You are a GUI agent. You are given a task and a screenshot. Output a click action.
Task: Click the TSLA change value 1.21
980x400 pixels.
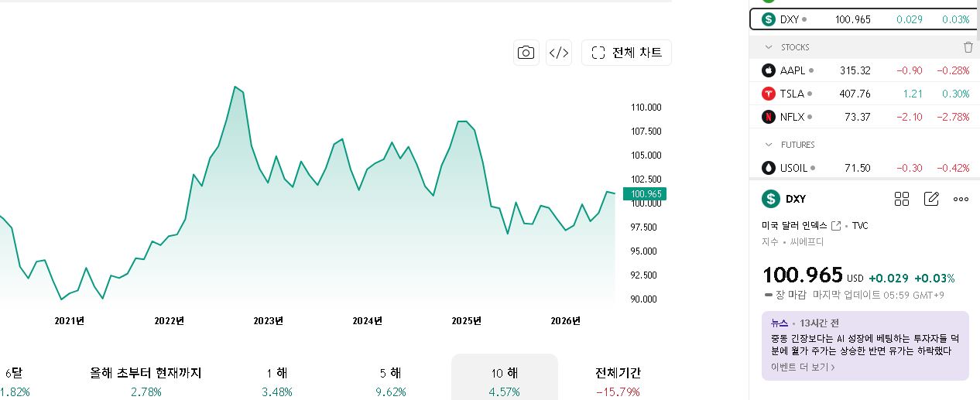pos(913,94)
